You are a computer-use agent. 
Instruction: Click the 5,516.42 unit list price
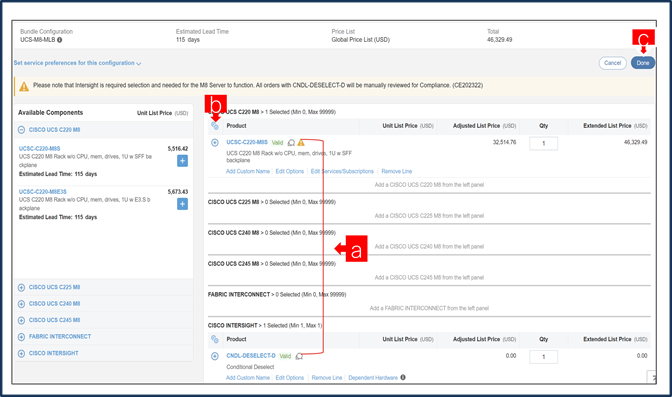point(178,148)
